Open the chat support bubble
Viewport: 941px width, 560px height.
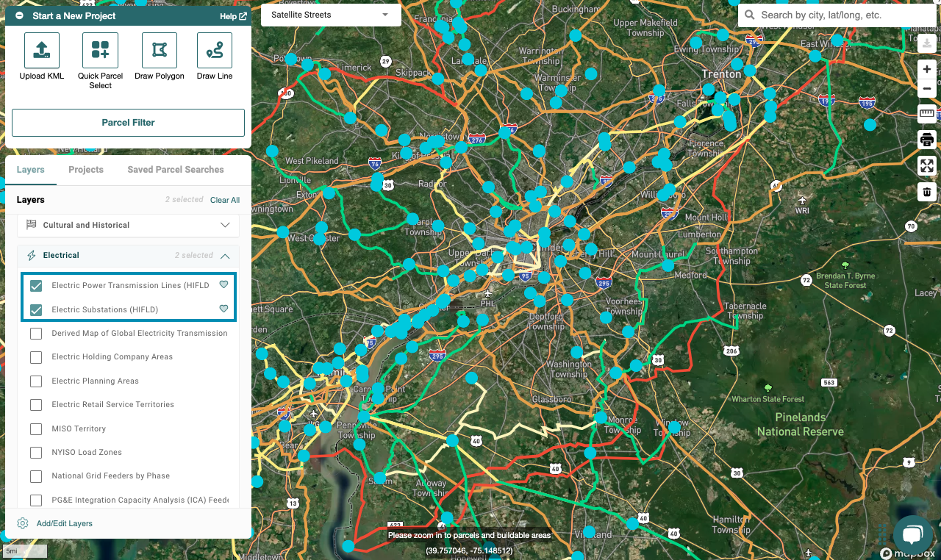[912, 535]
